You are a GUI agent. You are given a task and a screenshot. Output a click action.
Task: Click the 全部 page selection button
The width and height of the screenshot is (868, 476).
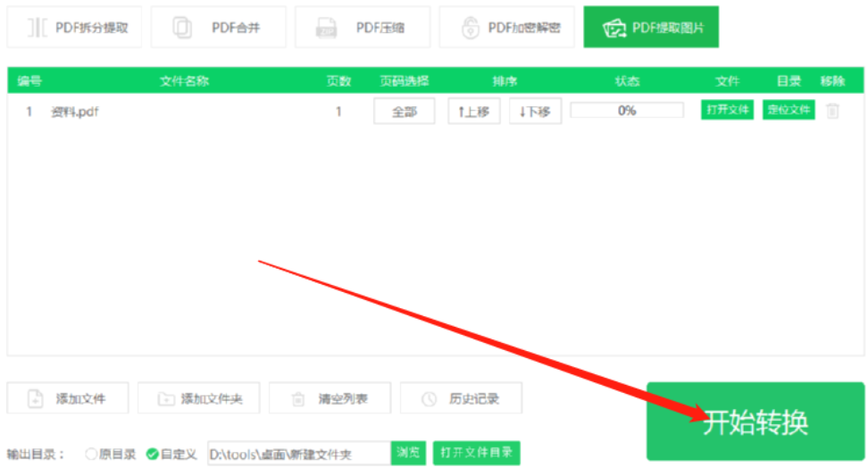405,112
